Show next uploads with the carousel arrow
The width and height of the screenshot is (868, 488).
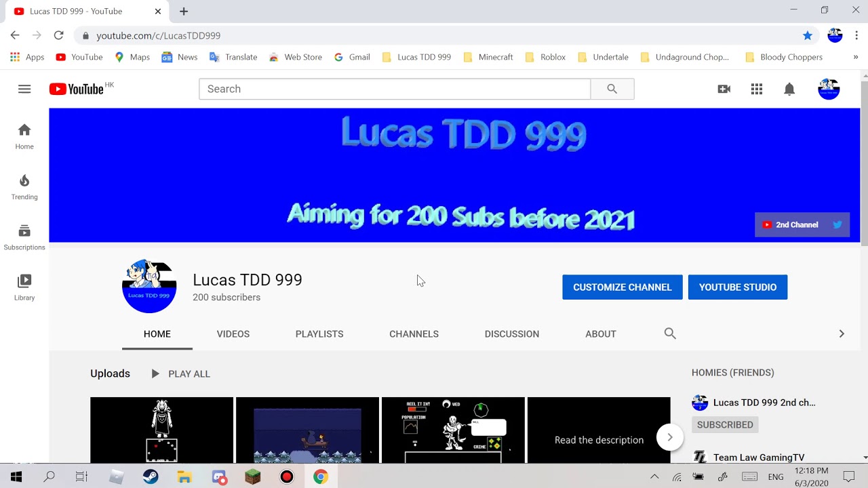tap(669, 437)
